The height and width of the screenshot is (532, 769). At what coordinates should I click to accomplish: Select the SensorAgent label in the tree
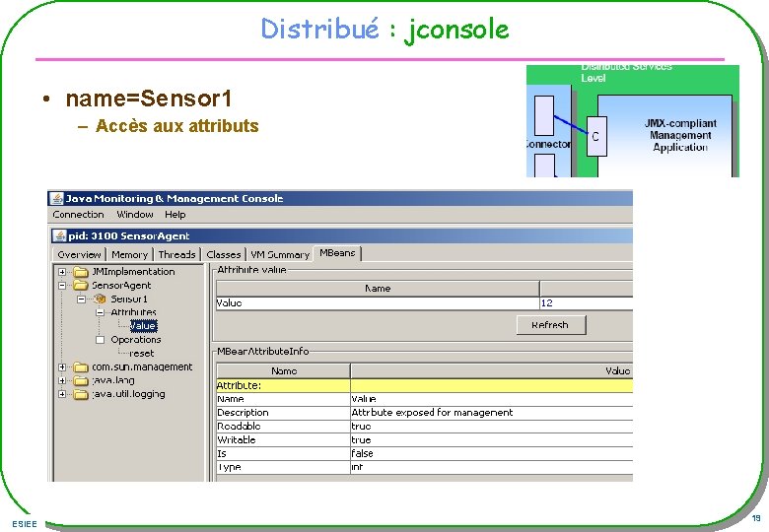click(121, 286)
